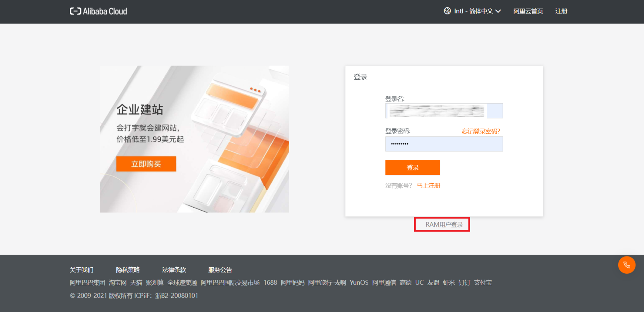The image size is (644, 312).
Task: Switch to RAM用户登录
Action: point(444,224)
